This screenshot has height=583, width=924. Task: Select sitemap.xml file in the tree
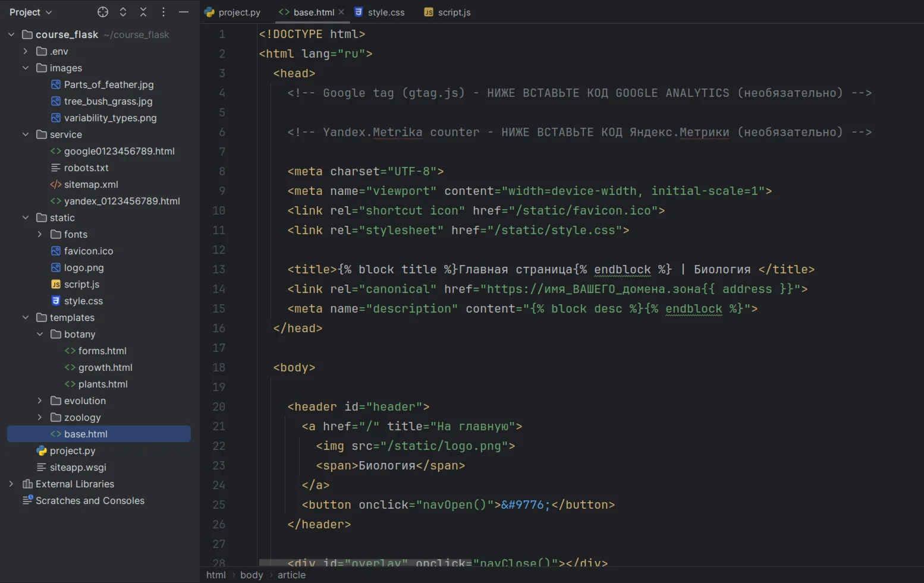(90, 185)
